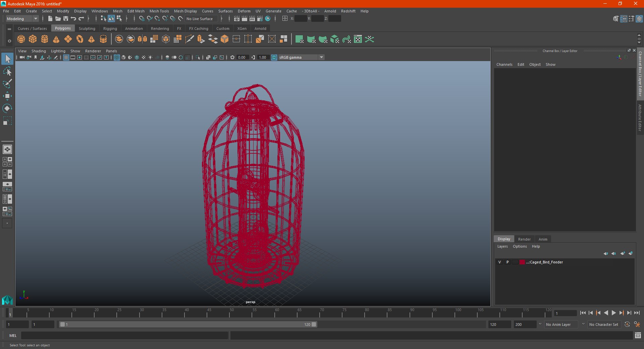Activate the Select tool arrow

coord(7,59)
